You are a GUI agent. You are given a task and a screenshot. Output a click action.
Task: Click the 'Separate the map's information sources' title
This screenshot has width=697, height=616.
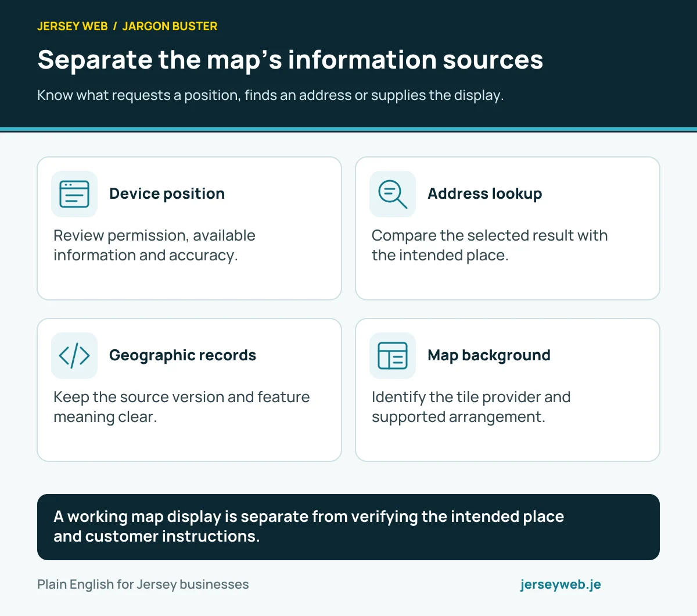290,60
